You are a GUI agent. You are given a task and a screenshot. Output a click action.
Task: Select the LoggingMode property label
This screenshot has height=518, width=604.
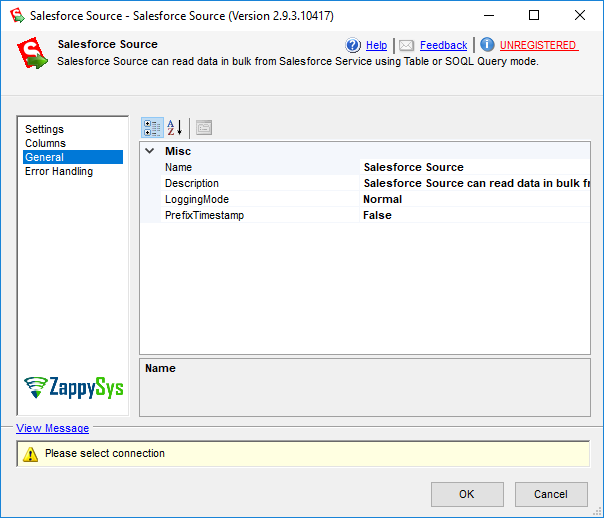[x=197, y=199]
